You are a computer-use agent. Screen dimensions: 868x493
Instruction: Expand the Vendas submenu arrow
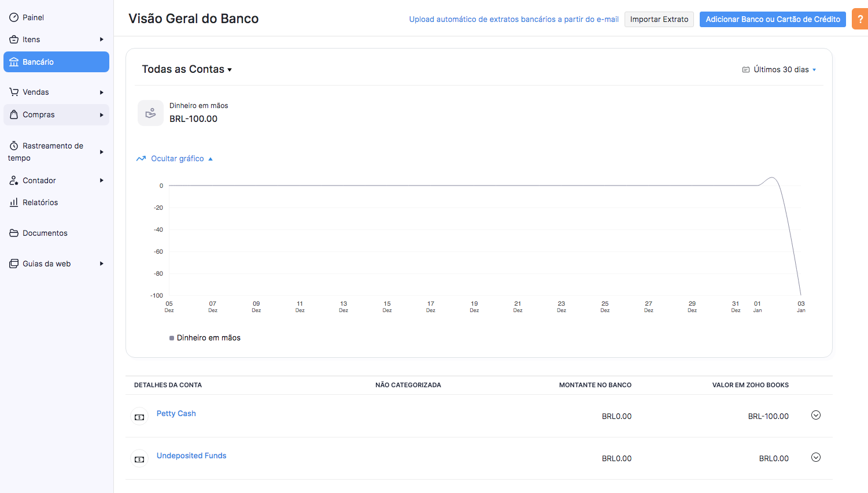[x=101, y=92]
